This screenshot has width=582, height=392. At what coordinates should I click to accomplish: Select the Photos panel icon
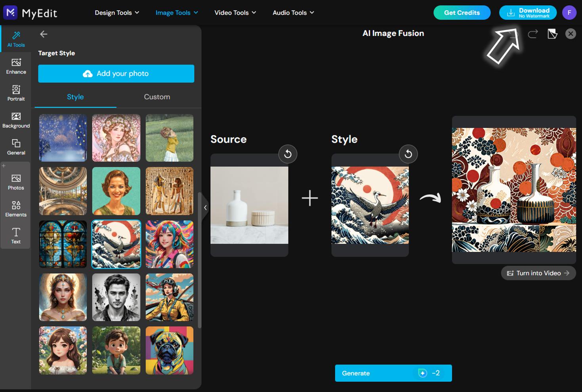click(x=16, y=181)
